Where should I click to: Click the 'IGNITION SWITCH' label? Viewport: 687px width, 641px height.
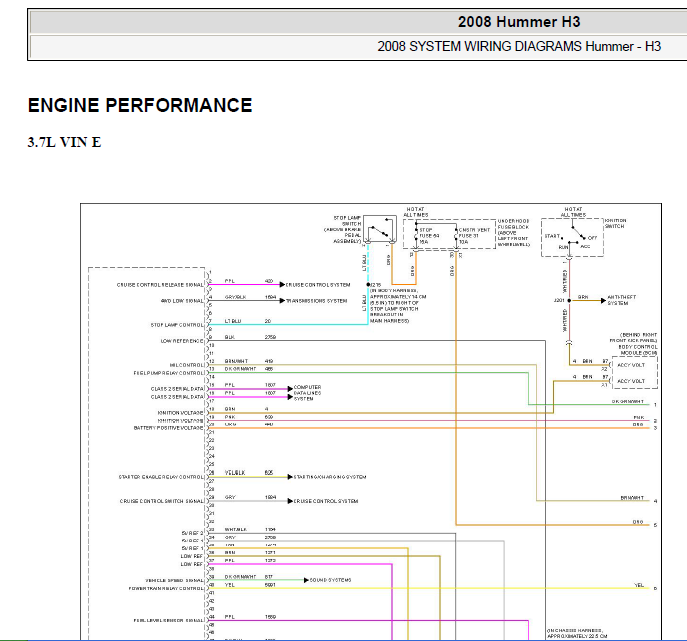(x=615, y=223)
